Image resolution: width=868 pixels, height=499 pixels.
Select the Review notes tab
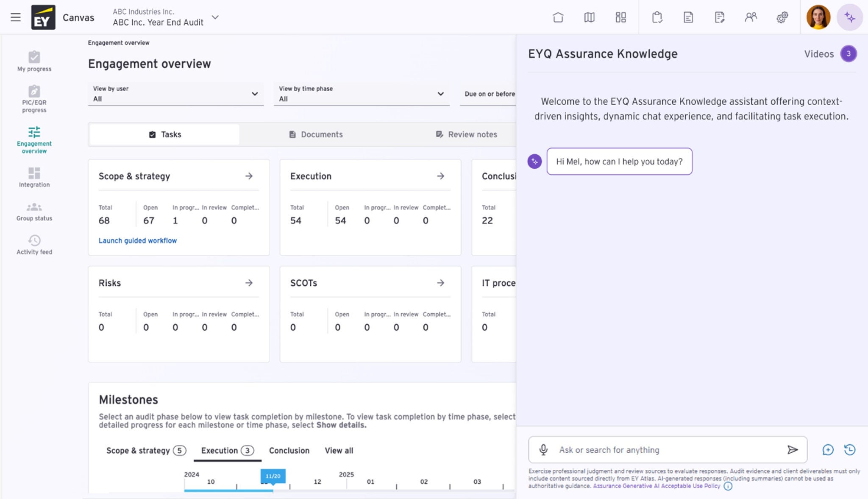(x=466, y=134)
